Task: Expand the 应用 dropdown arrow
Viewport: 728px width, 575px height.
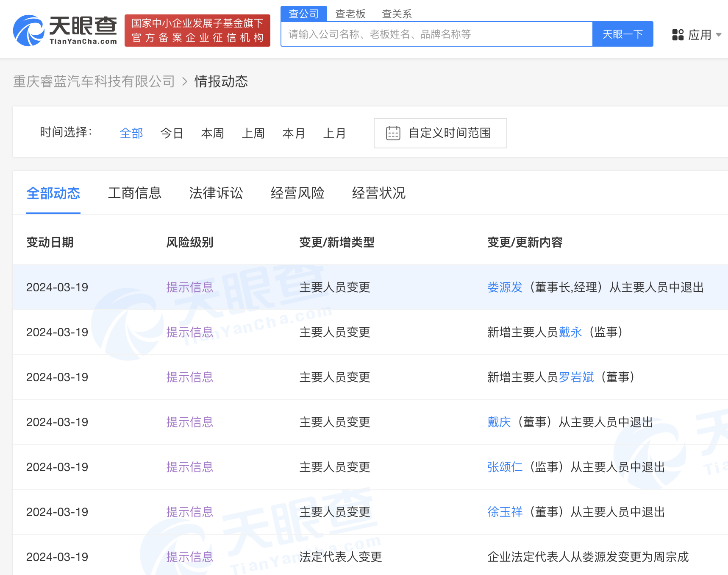Action: coord(718,35)
